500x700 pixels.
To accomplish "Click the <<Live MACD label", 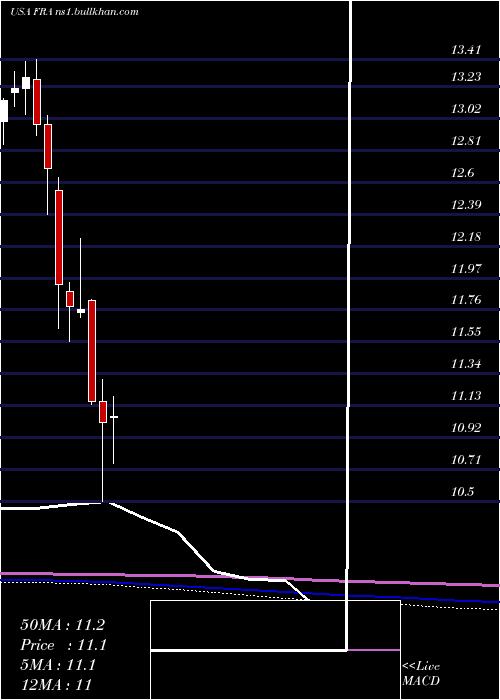I will [x=421, y=674].
